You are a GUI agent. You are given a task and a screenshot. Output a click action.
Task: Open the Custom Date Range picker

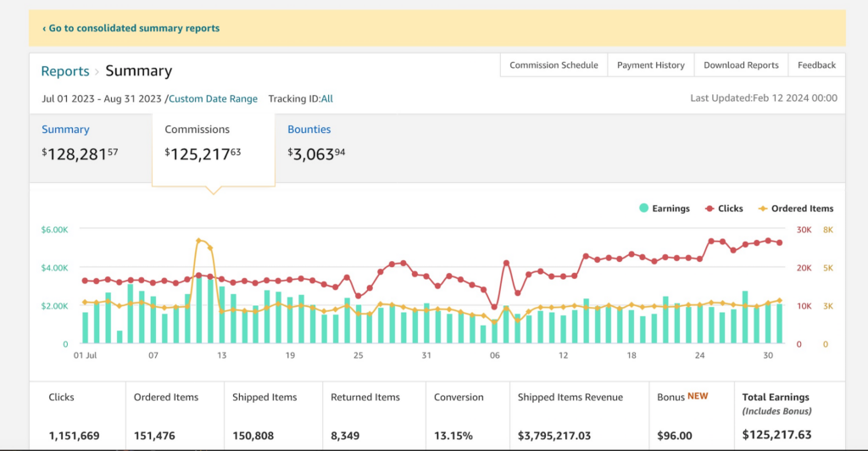(213, 99)
